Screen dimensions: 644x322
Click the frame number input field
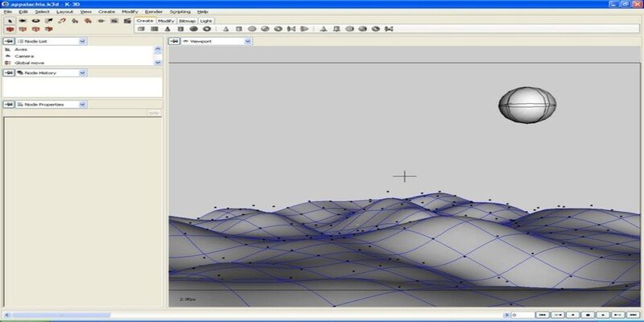pyautogui.click(x=522, y=315)
